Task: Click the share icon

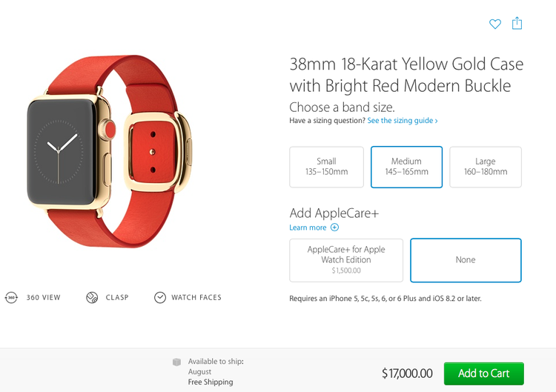Action: point(517,23)
